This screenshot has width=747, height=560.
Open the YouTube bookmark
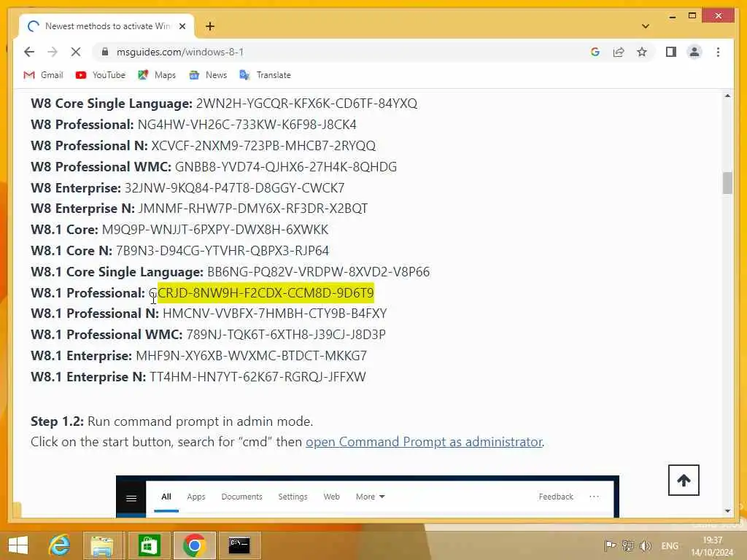(x=101, y=75)
